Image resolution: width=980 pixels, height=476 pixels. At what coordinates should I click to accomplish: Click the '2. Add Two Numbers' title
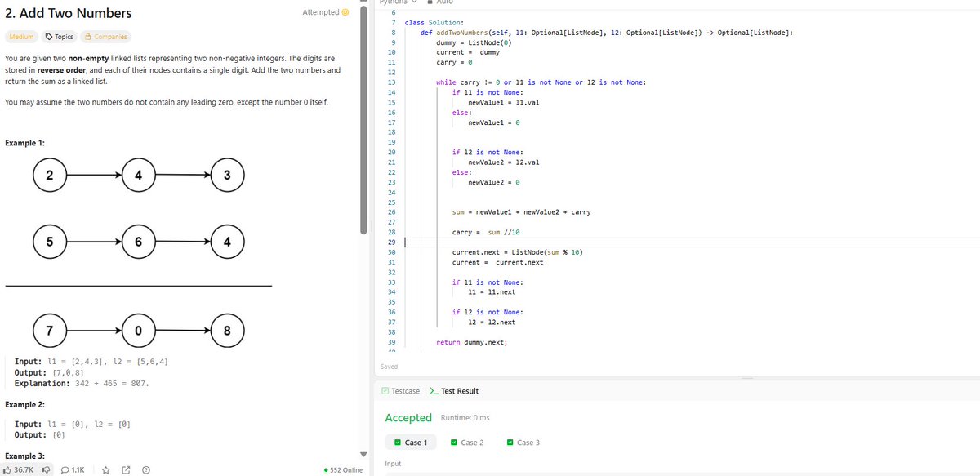point(69,13)
